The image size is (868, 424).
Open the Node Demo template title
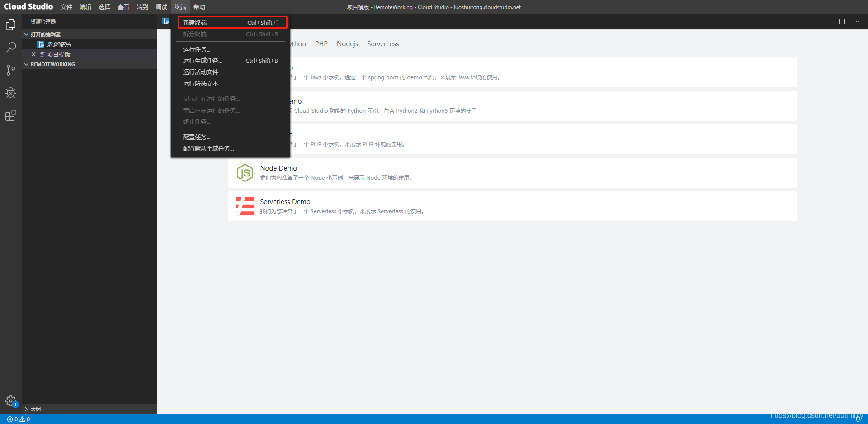click(x=278, y=168)
